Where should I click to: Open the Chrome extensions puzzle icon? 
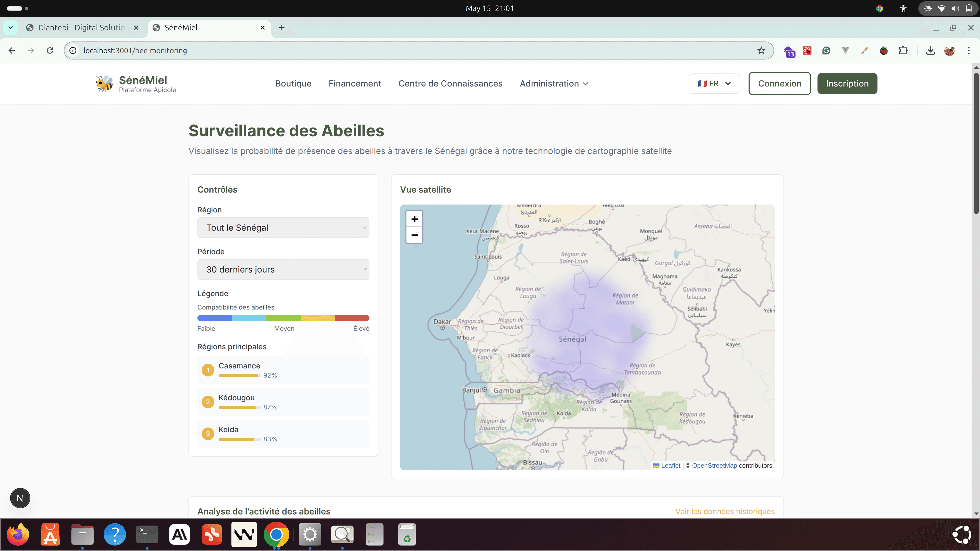pyautogui.click(x=903, y=51)
